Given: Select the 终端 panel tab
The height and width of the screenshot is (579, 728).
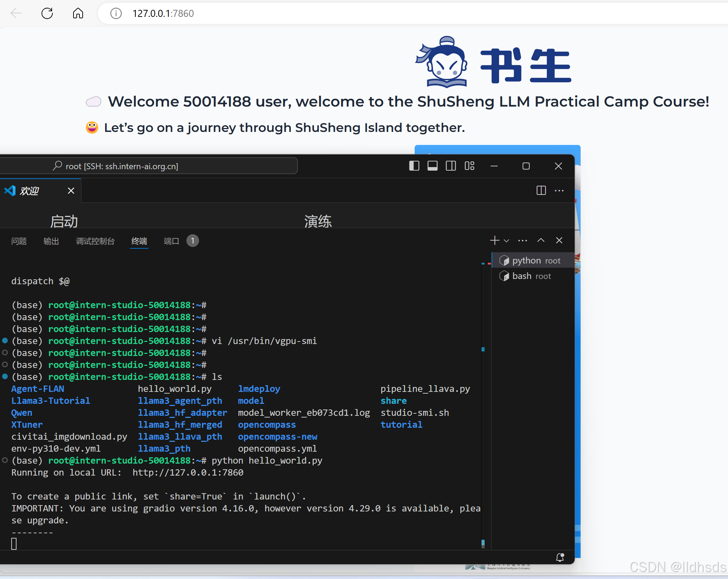Looking at the screenshot, I should click(x=139, y=241).
